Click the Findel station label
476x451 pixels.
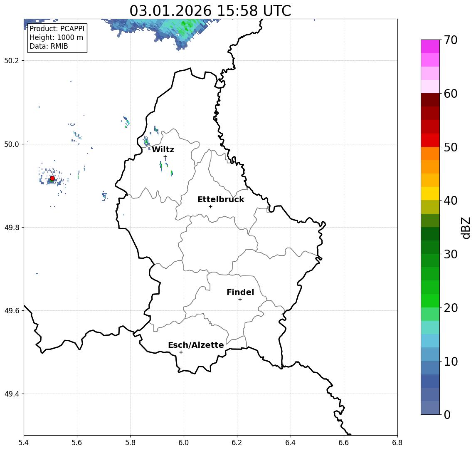point(240,292)
